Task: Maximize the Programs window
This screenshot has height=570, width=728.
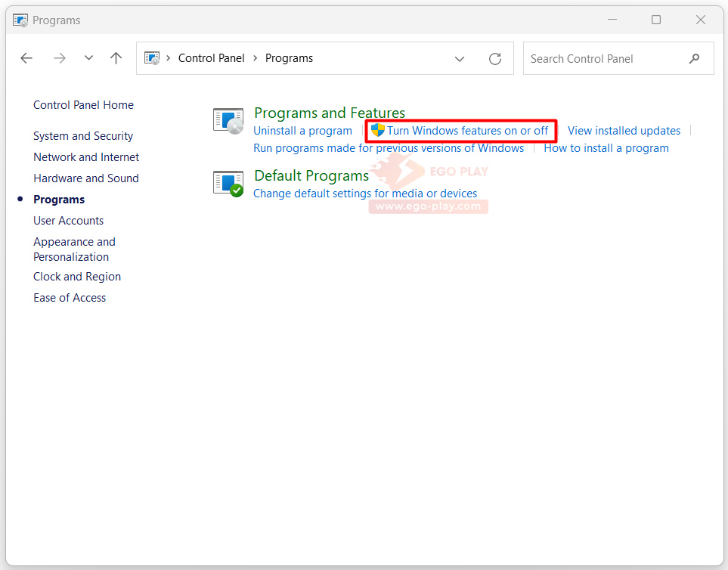Action: click(x=656, y=20)
